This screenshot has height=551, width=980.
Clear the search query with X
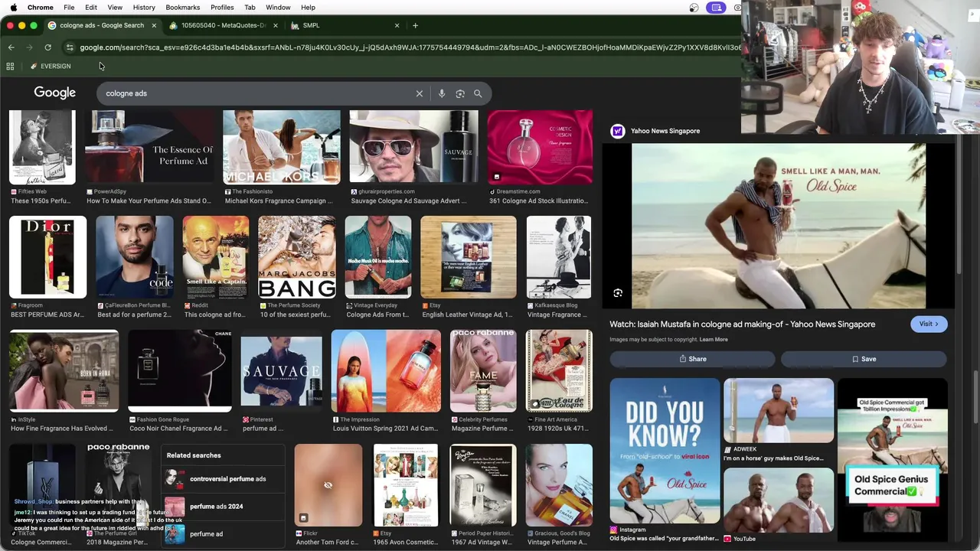pos(420,93)
